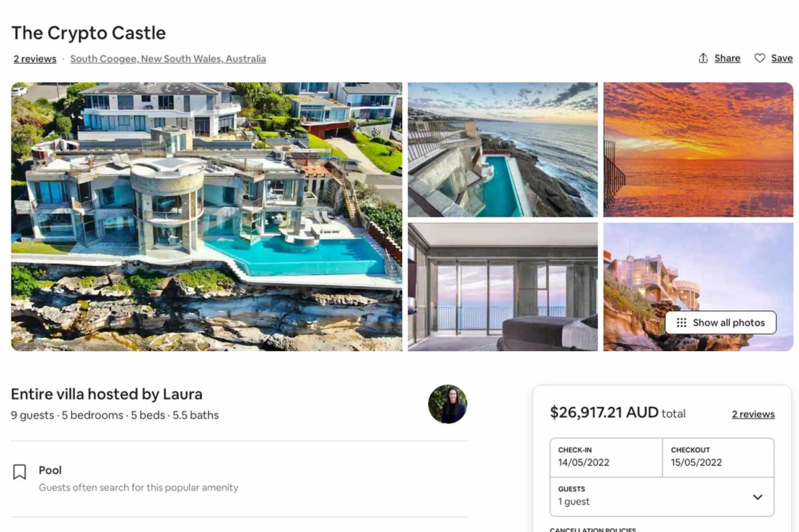Open host Laura's profile picture

[x=447, y=403]
